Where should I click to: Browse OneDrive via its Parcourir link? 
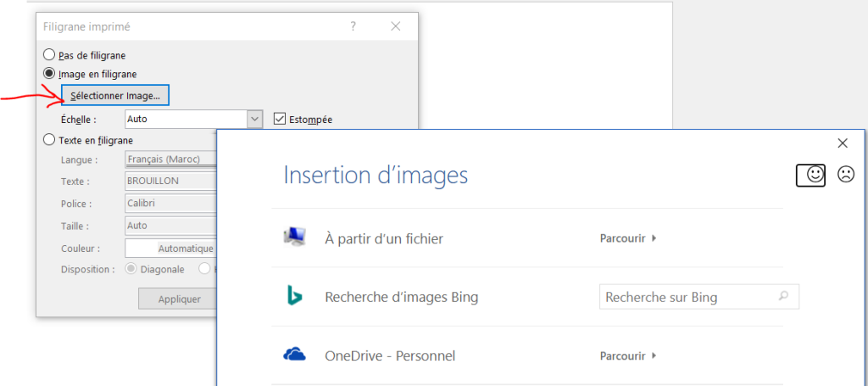point(628,355)
